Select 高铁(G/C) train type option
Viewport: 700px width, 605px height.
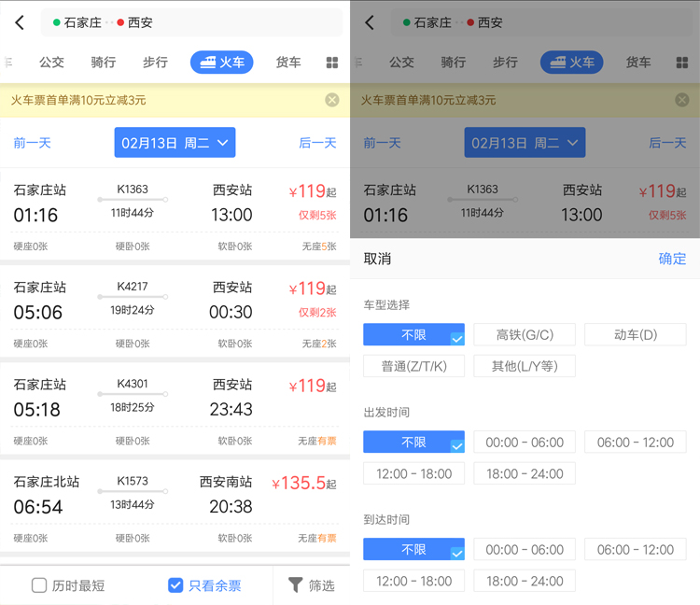click(x=525, y=334)
